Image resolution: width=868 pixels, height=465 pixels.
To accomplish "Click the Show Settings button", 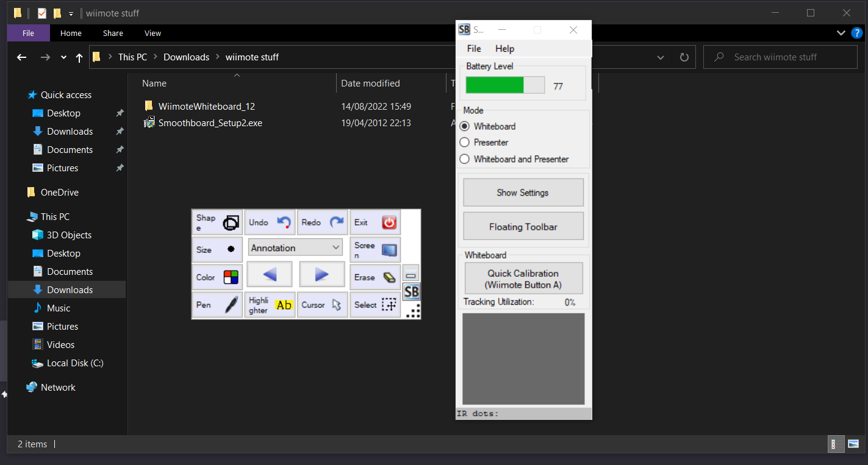I will (x=523, y=193).
